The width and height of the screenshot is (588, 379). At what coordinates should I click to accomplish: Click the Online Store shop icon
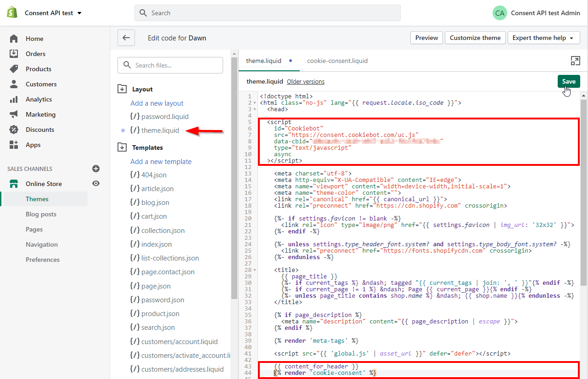[x=14, y=184]
